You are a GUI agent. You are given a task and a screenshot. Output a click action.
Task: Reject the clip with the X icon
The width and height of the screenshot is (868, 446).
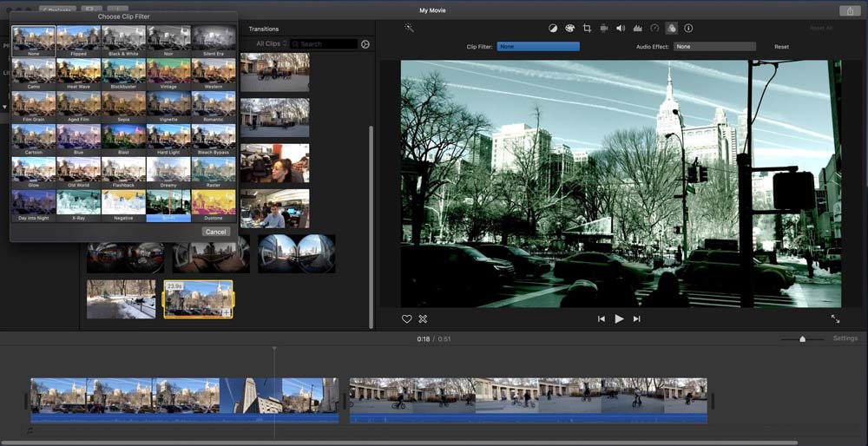point(423,318)
